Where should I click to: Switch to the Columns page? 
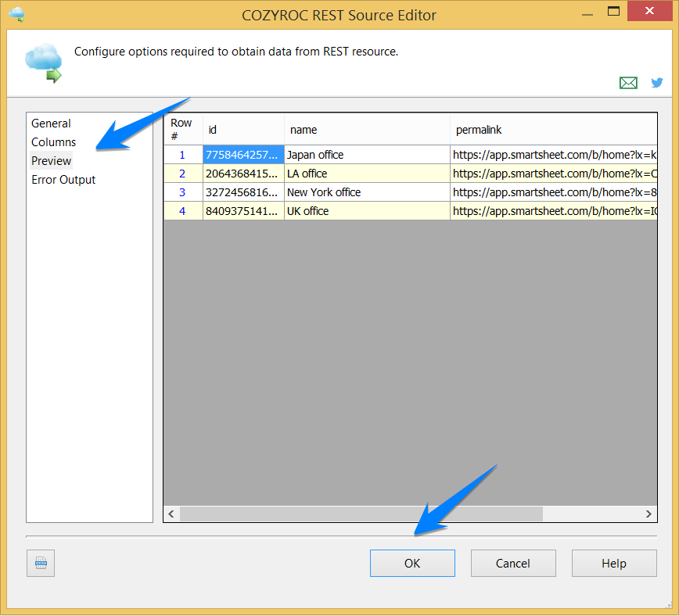pos(53,142)
